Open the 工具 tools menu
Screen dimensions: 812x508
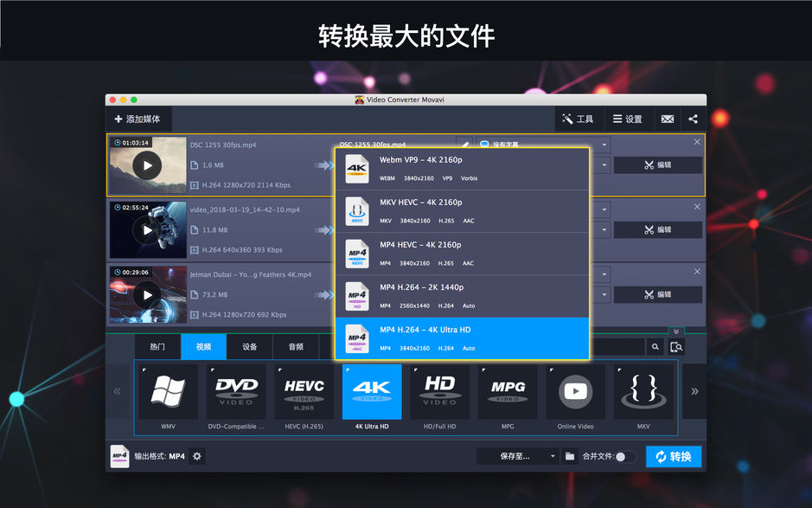(579, 119)
